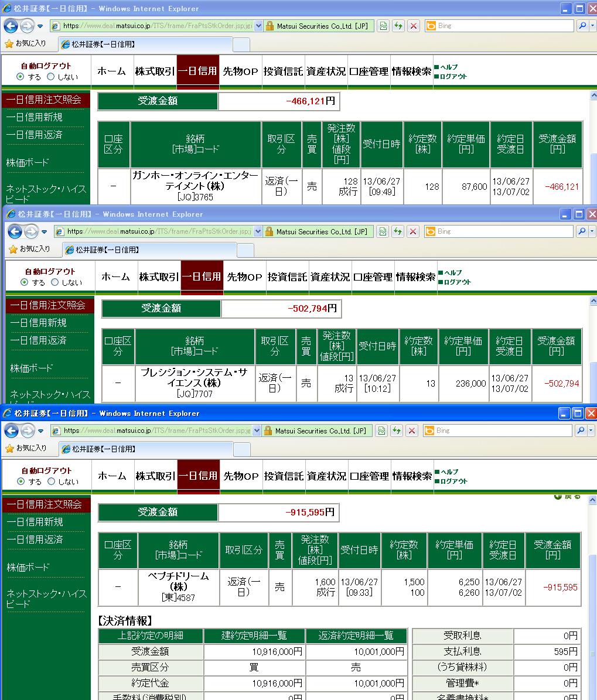Click the Back button in the bottom browser window
The image size is (597, 700).
pos(11,431)
